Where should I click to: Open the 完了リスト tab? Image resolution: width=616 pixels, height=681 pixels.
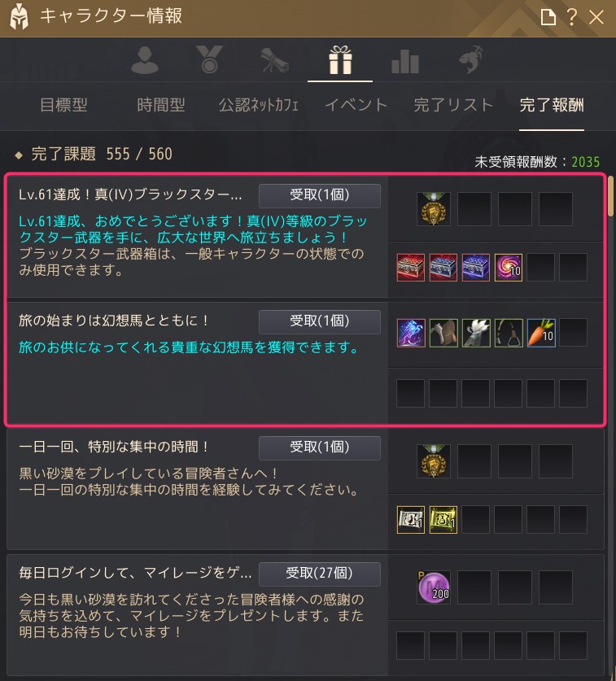coord(453,105)
